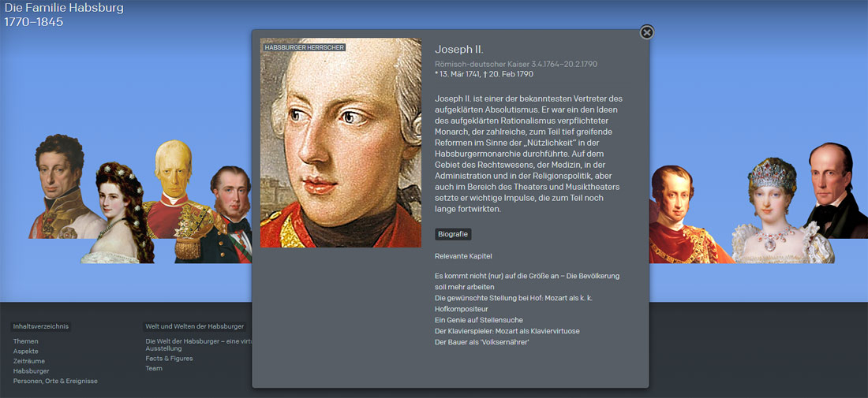Select the balding man in black coat
The image size is (868, 398).
pyautogui.click(x=835, y=191)
